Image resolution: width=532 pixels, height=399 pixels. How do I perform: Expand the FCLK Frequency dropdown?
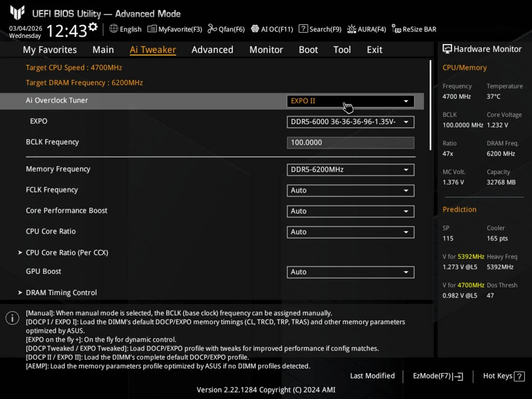coord(350,190)
